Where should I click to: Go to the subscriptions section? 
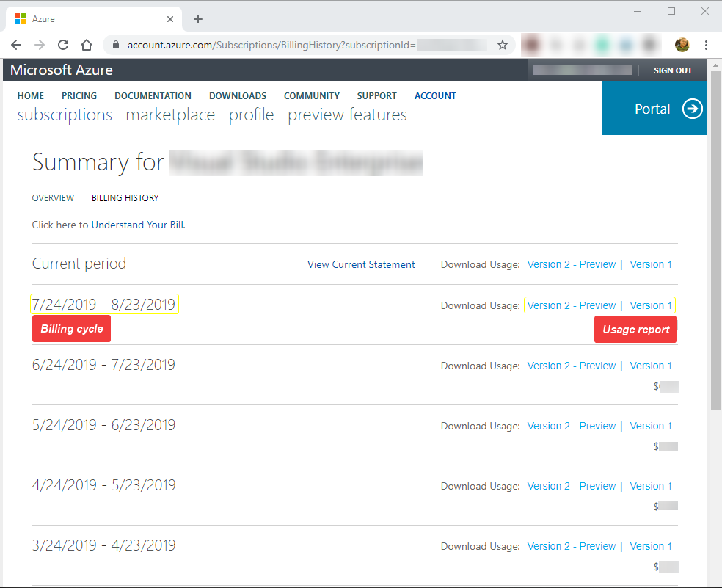click(65, 115)
